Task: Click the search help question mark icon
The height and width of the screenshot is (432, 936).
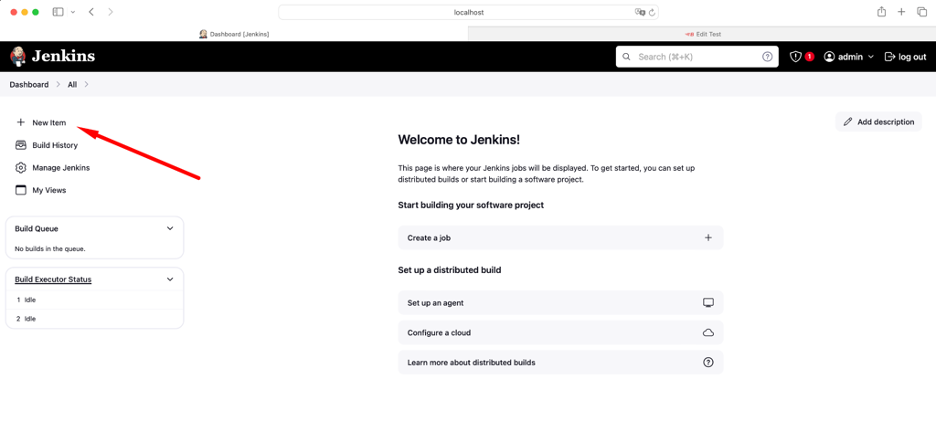Action: click(767, 57)
